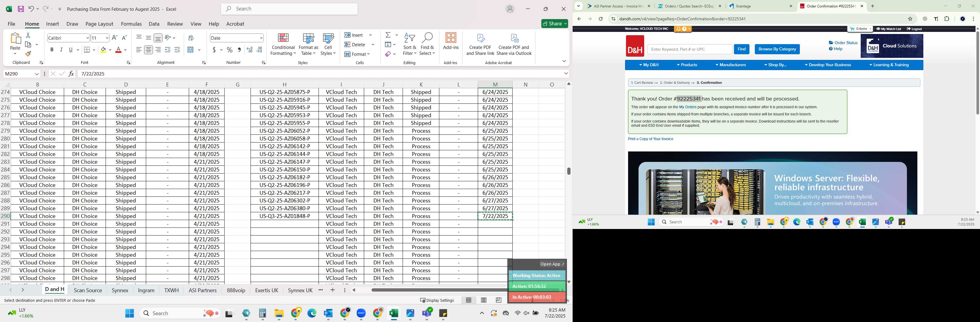Click Increase Decimal icon
This screenshot has width=980, height=322.
pos(250,50)
